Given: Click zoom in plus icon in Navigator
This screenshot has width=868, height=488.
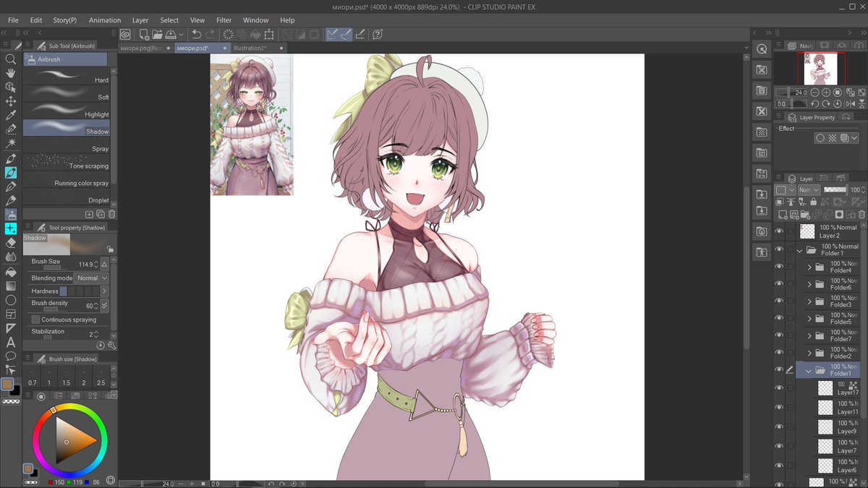Looking at the screenshot, I should [x=826, y=93].
